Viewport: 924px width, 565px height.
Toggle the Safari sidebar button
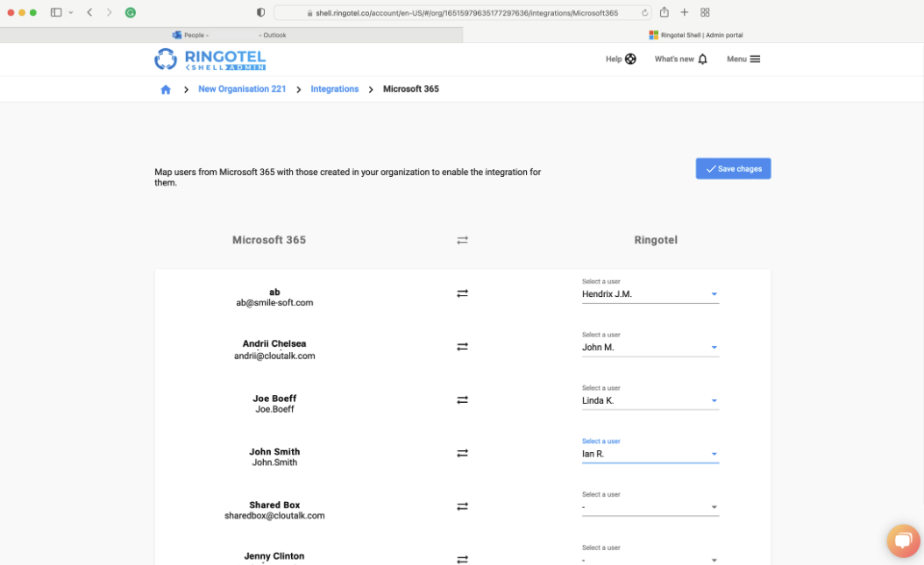[x=56, y=12]
